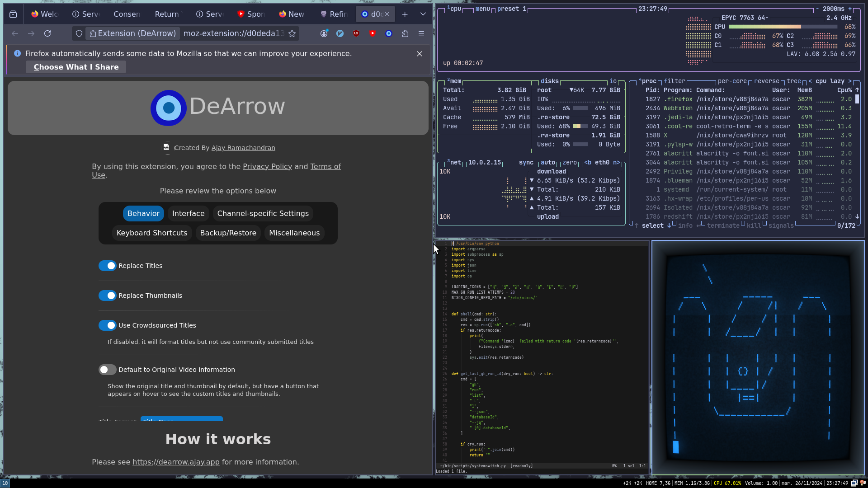This screenshot has height=488, width=868.
Task: Open the Firefox hamburger application menu
Action: click(421, 33)
